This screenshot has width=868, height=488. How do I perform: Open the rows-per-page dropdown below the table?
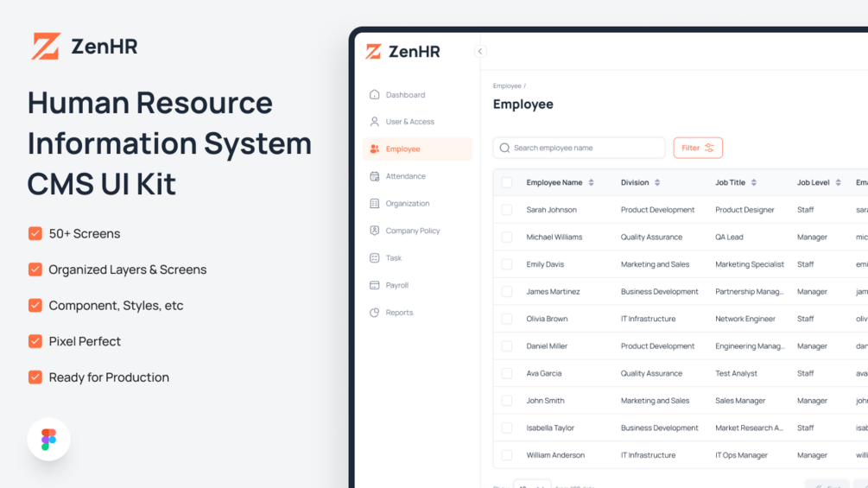tap(532, 485)
